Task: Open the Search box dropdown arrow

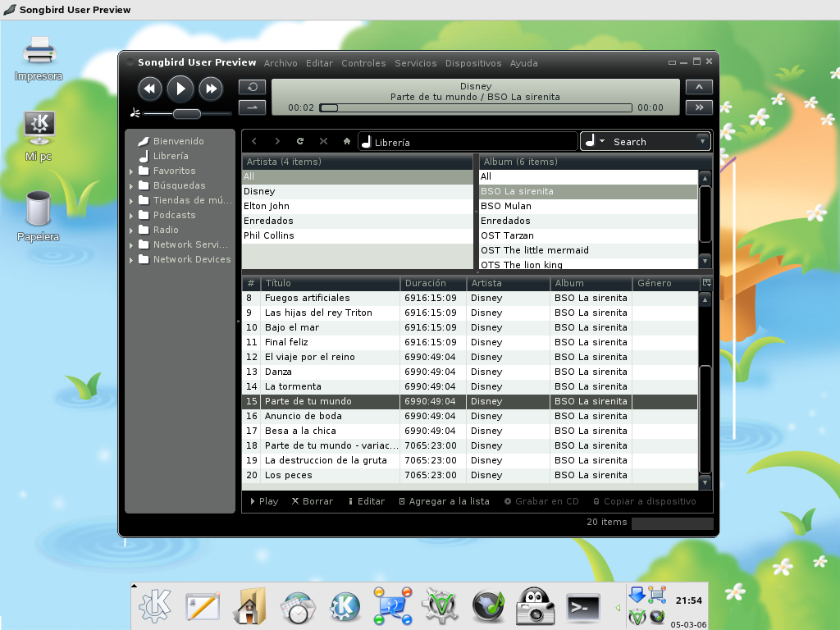Action: click(x=702, y=141)
